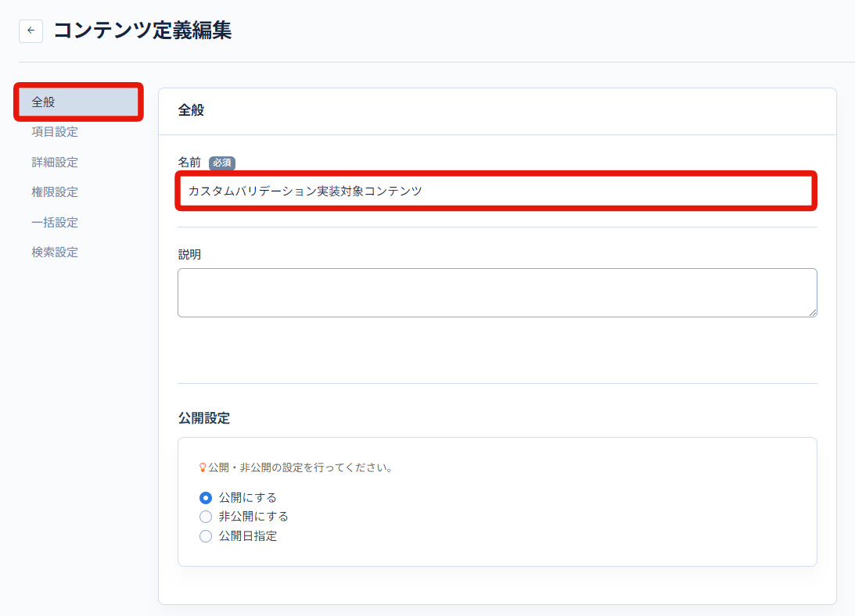Choose the 非公開にする option
The height and width of the screenshot is (616, 855).
coord(205,517)
